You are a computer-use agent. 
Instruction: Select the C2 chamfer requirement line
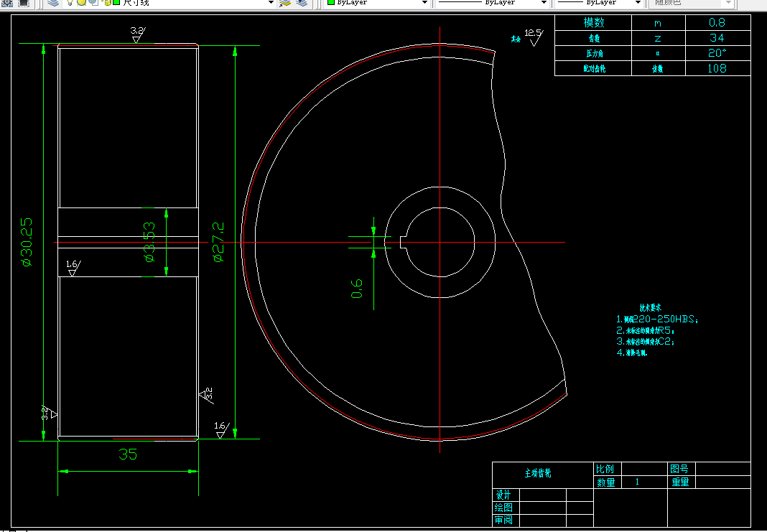646,342
